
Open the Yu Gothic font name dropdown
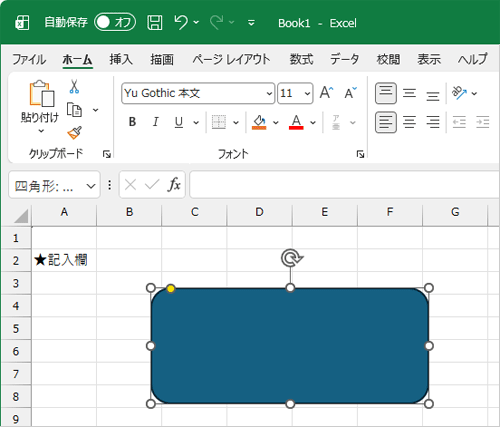tap(269, 93)
